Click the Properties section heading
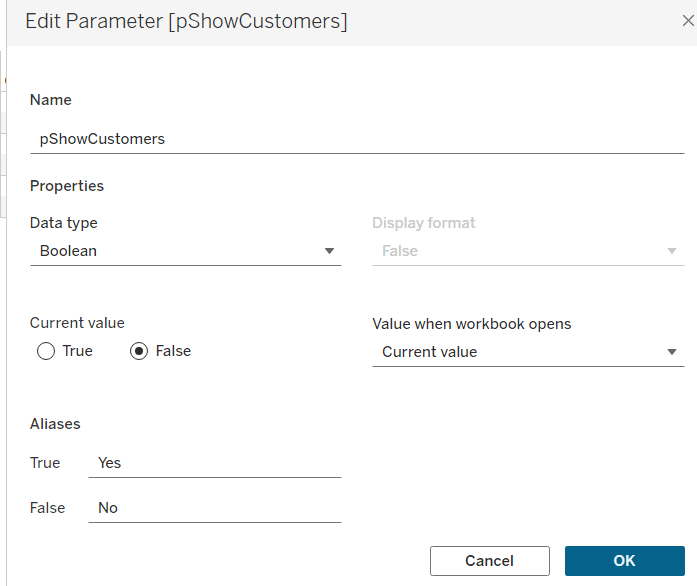 pos(67,186)
